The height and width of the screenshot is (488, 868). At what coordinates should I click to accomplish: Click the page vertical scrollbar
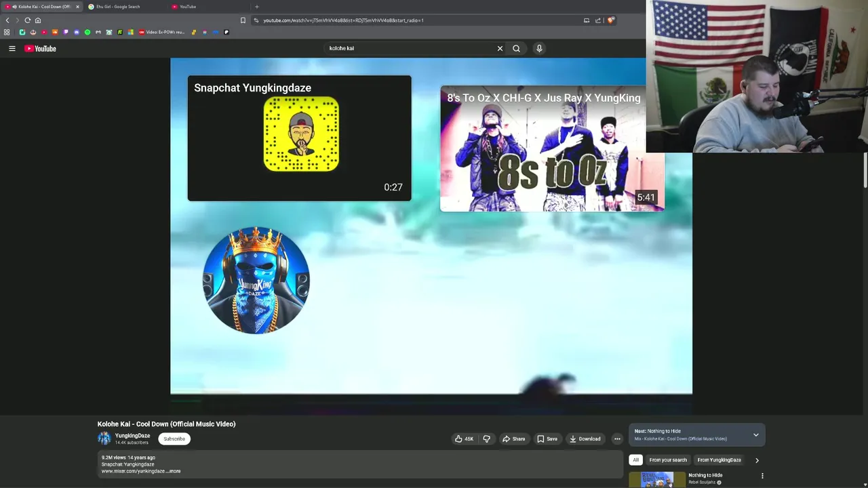(865, 169)
